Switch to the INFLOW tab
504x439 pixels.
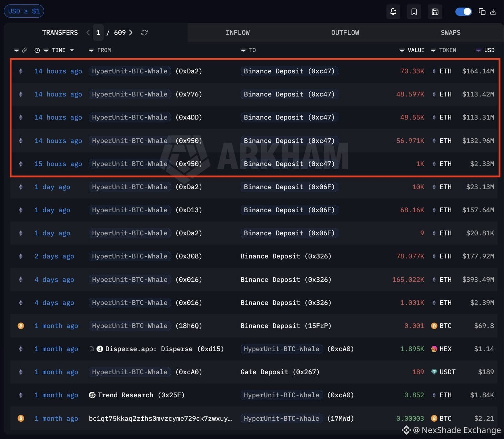click(x=238, y=32)
